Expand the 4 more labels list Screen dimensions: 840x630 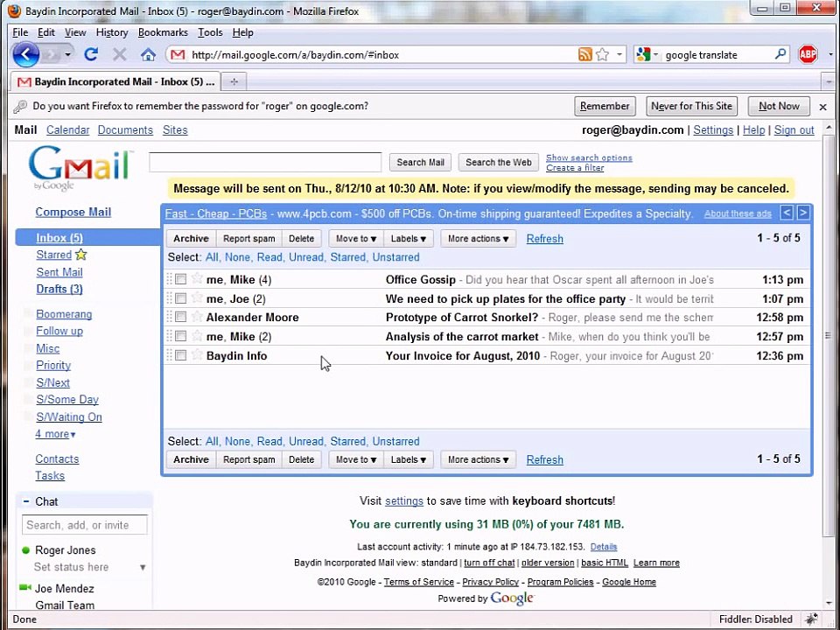click(55, 433)
